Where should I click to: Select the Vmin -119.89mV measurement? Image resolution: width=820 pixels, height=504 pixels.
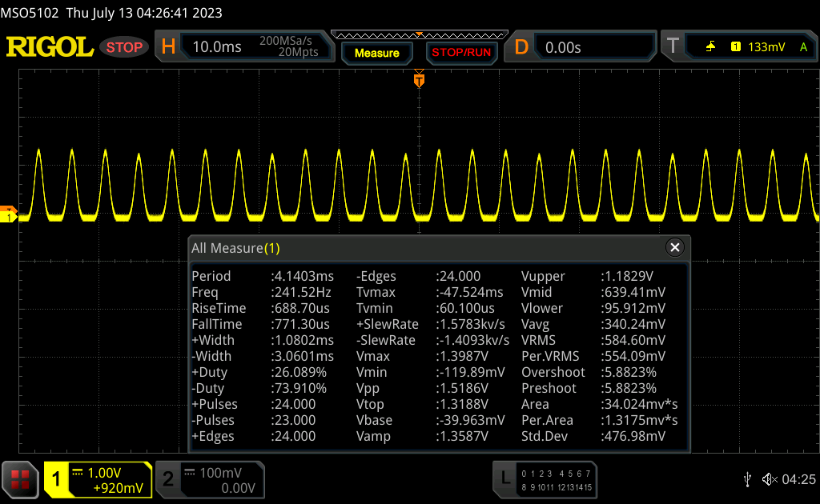431,372
